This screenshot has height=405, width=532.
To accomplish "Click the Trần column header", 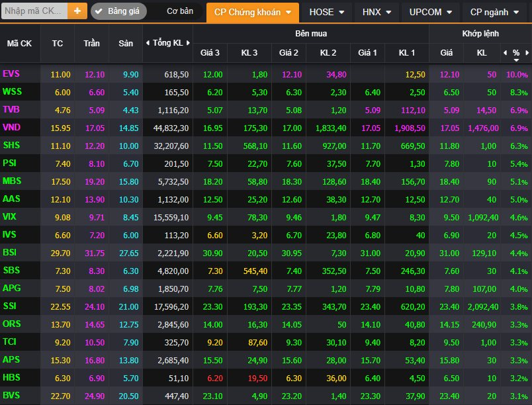I will tap(91, 44).
